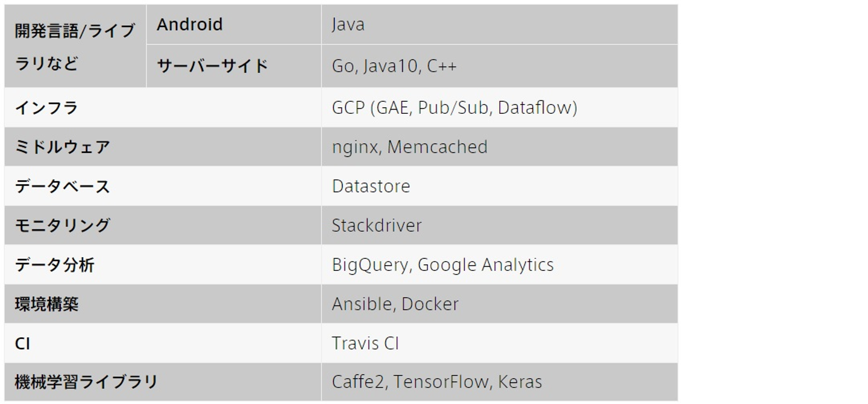The width and height of the screenshot is (868, 404).
Task: Select the データベース row label
Action: (63, 186)
